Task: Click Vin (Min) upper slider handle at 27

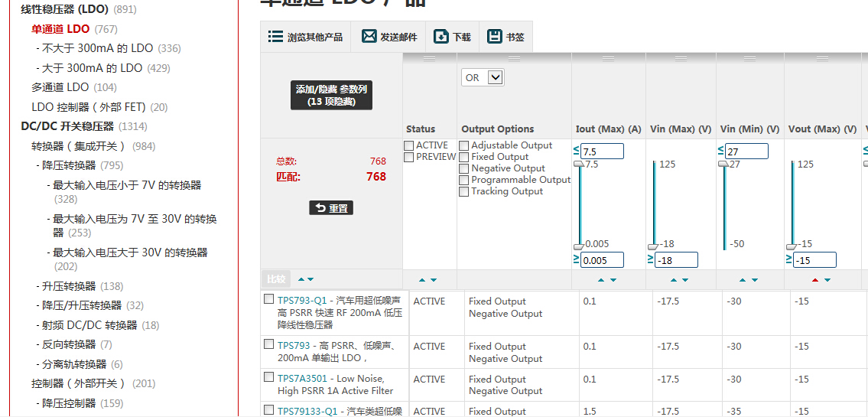Action: tap(723, 164)
